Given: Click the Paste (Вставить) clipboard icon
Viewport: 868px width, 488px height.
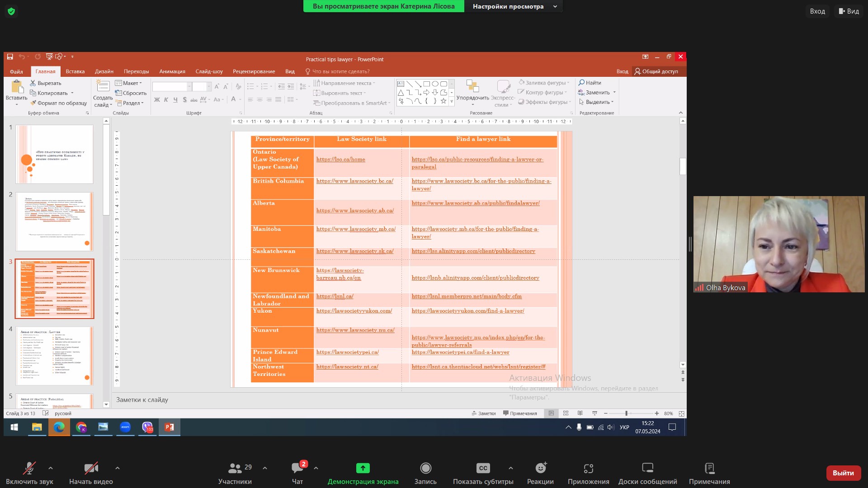Looking at the screenshot, I should pyautogui.click(x=17, y=87).
